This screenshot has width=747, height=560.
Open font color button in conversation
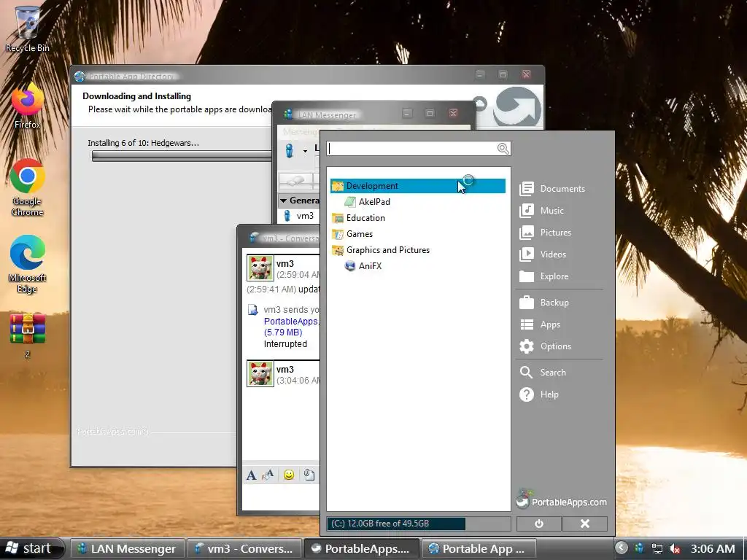point(268,475)
